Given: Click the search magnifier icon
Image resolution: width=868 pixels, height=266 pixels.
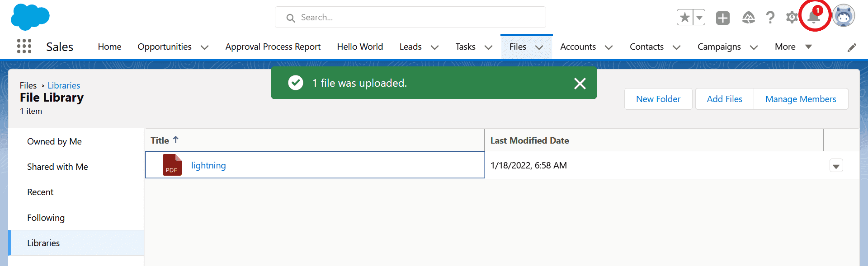Looking at the screenshot, I should (291, 18).
